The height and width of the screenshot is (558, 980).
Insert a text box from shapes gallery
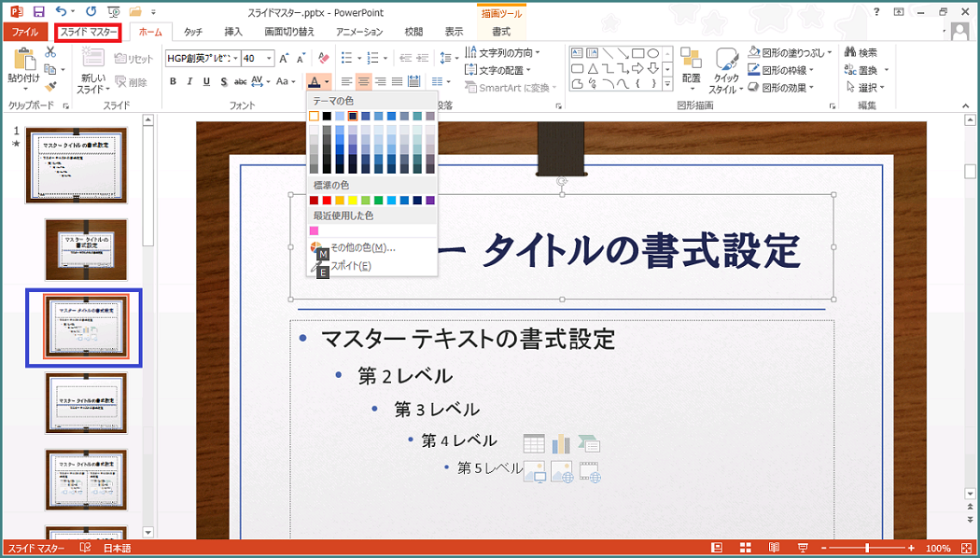tap(577, 53)
